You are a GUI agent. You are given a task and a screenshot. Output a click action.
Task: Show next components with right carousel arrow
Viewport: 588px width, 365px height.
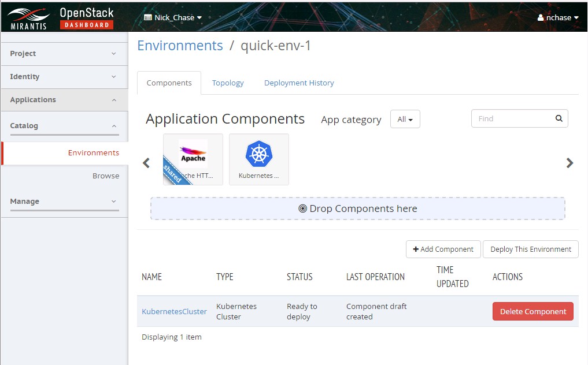click(x=569, y=163)
